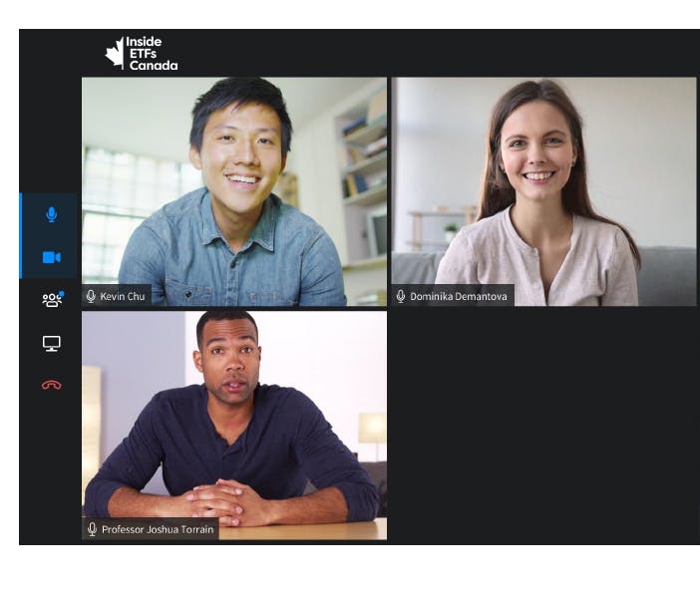Hang up with the red phone icon
Image resolution: width=700 pixels, height=600 pixels.
pos(51,385)
